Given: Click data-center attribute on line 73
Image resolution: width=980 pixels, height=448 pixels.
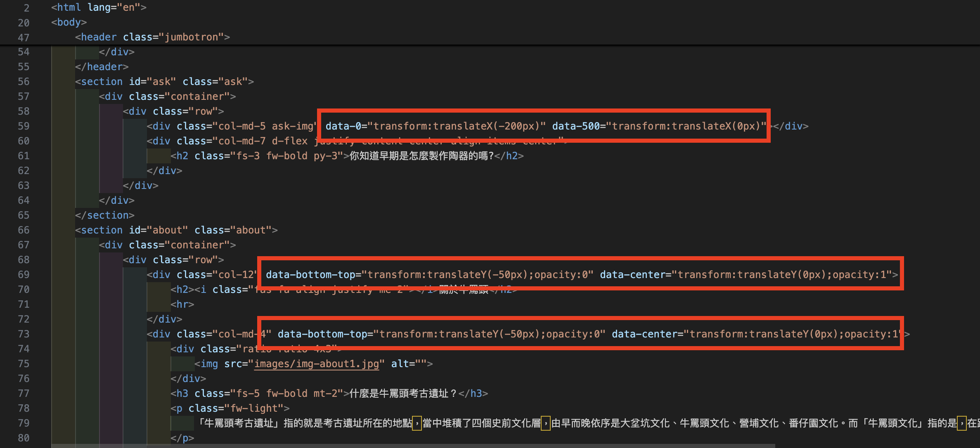Looking at the screenshot, I should point(757,334).
